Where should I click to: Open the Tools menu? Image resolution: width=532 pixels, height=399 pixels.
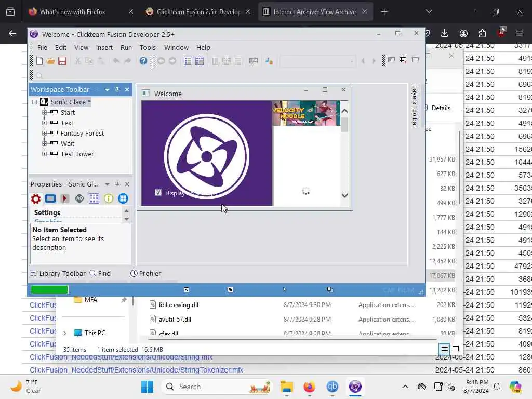[148, 47]
